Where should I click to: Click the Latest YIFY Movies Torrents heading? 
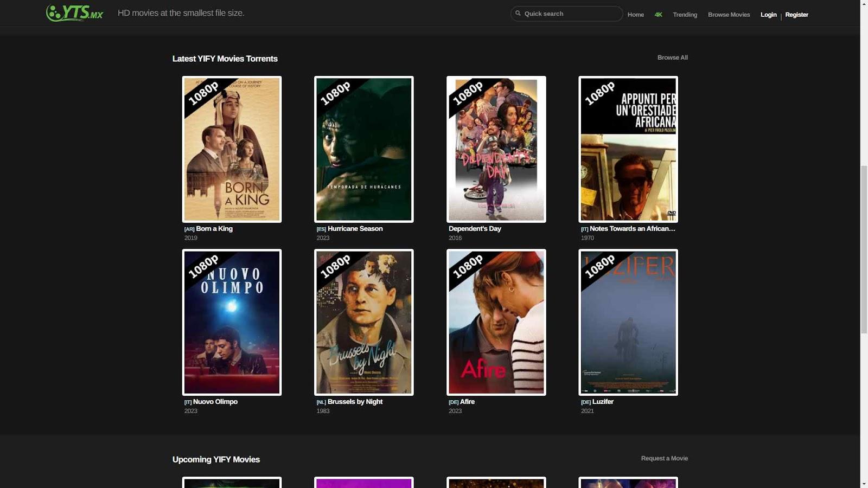tap(225, 59)
